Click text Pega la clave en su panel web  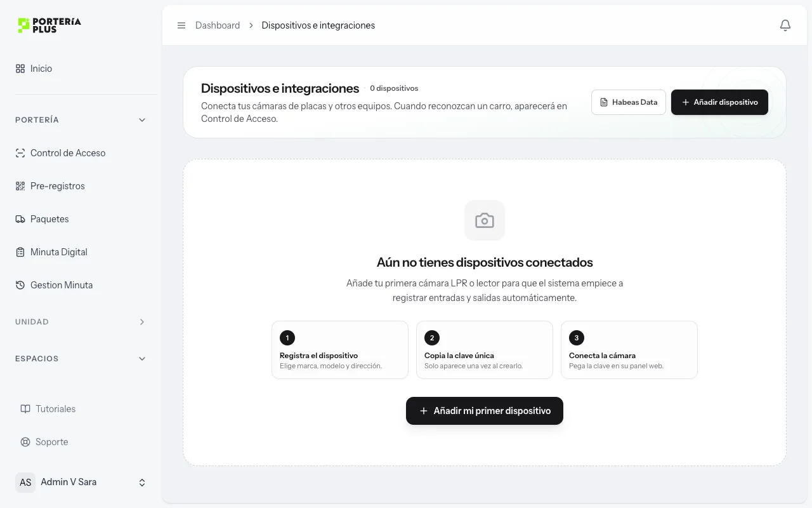tap(616, 366)
